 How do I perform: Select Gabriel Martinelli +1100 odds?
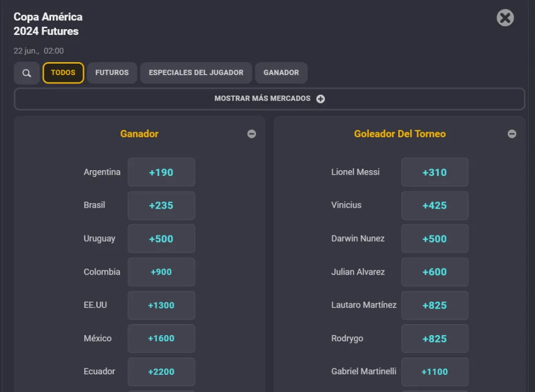point(435,372)
